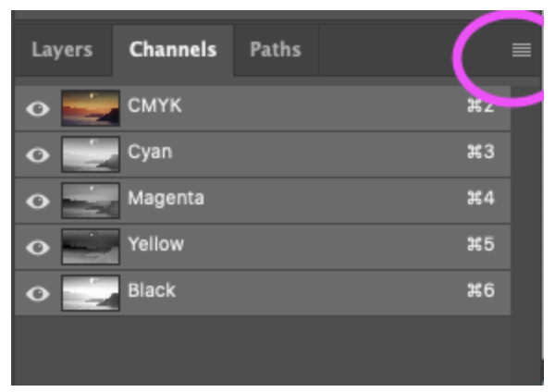Click the CMYK channel thumbnail

coord(90,107)
